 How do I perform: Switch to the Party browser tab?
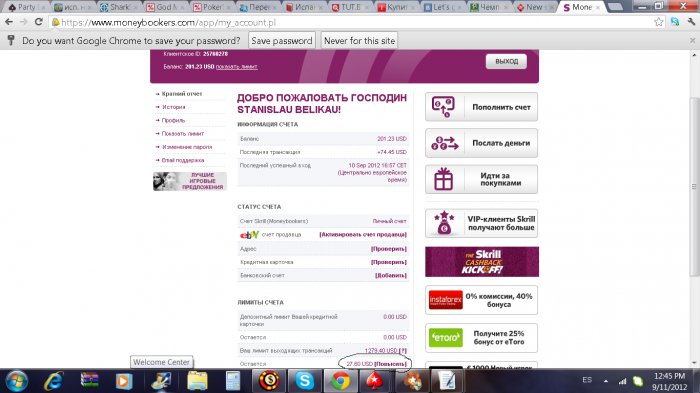27,7
